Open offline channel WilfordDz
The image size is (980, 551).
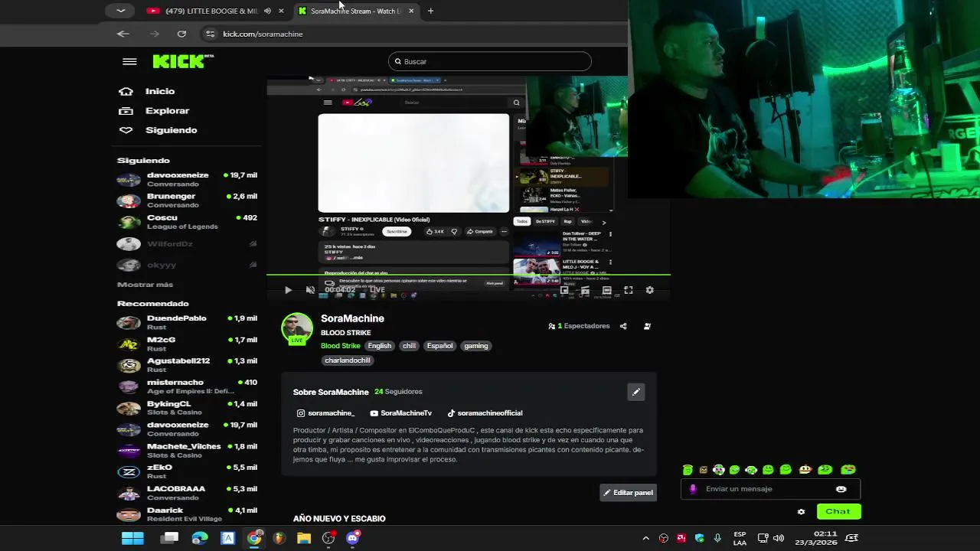[187, 243]
